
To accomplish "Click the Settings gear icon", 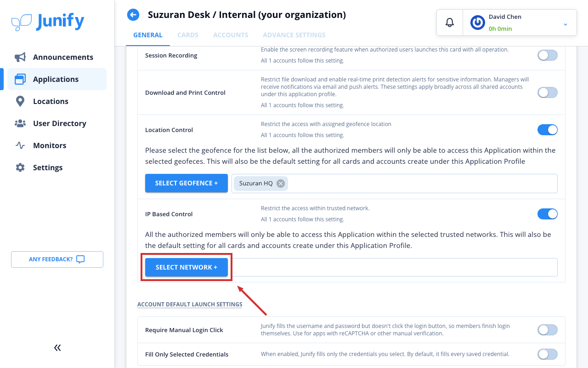I will pyautogui.click(x=20, y=167).
